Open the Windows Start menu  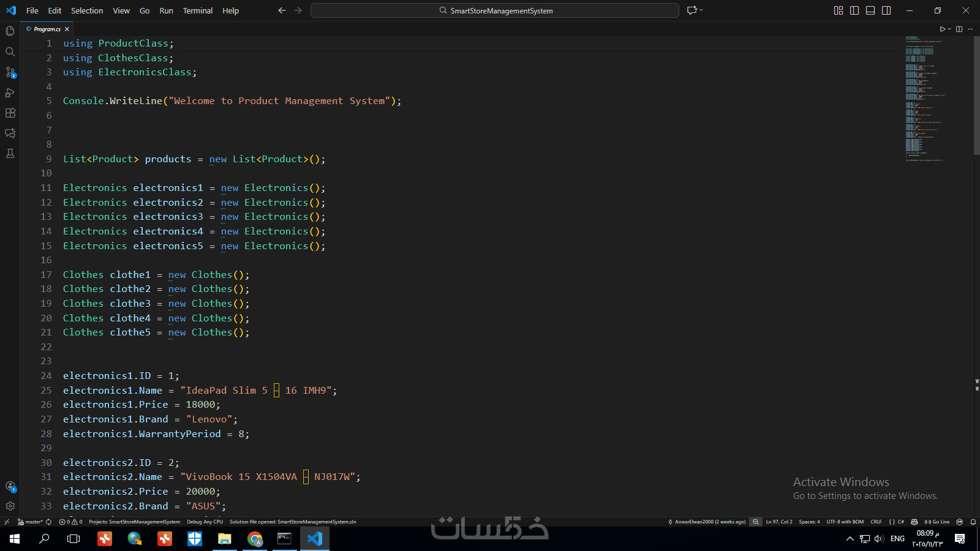(15, 539)
